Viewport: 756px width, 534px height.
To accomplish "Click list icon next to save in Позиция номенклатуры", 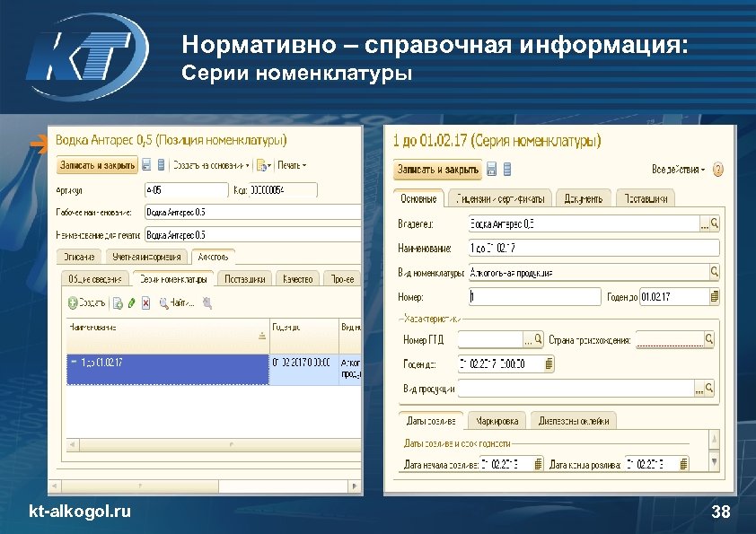I will point(162,165).
